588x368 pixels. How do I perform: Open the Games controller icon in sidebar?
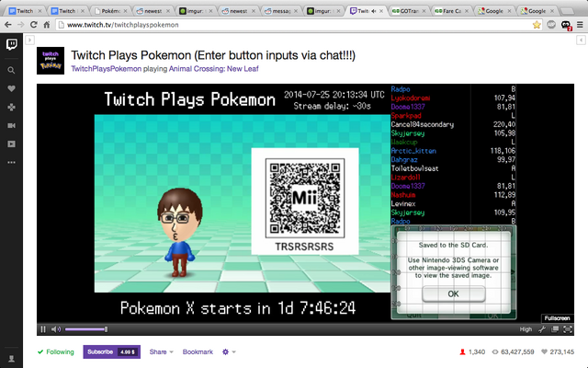coord(11,107)
